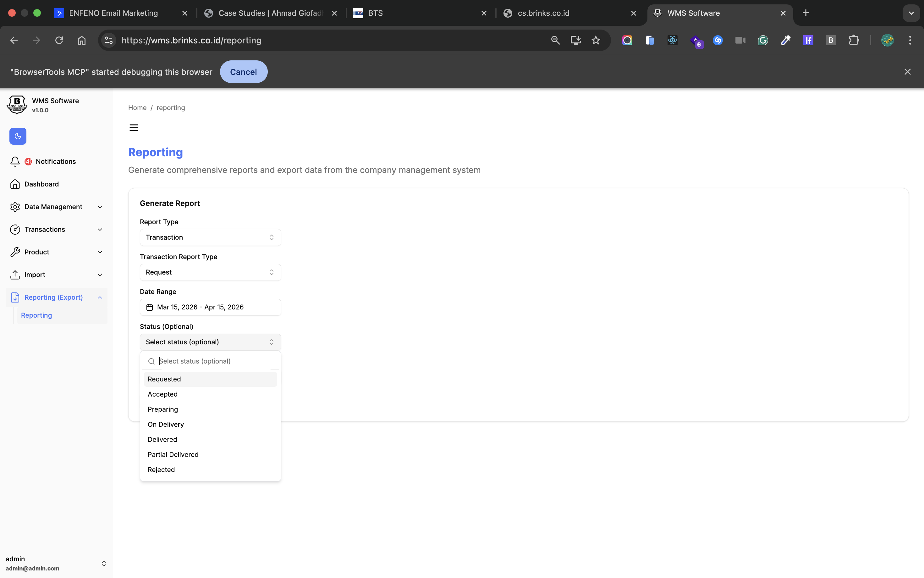Open the Dashboard home icon

[15, 184]
